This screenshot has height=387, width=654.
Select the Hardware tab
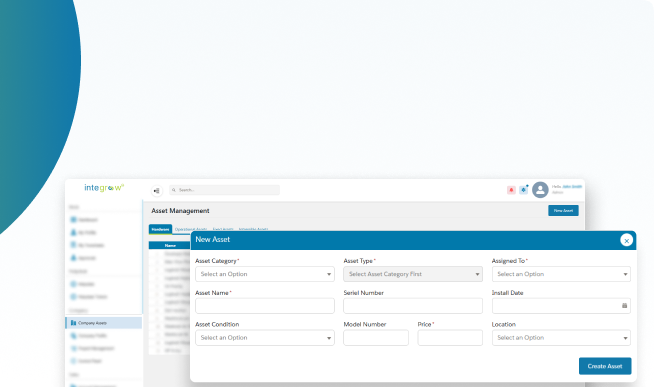[160, 229]
